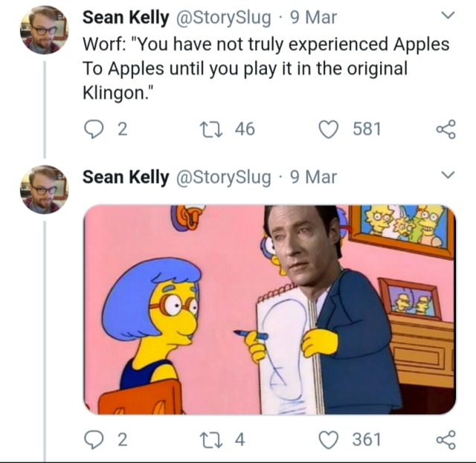Open Sean Kelly's avatar on the Worf tweet
Viewport: 476px width, 463px height.
(x=44, y=30)
